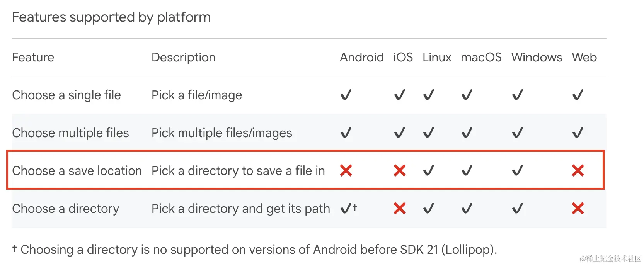The width and height of the screenshot is (644, 265).
Task: Click Android checkmark for Choose a single file
Action: tap(346, 95)
